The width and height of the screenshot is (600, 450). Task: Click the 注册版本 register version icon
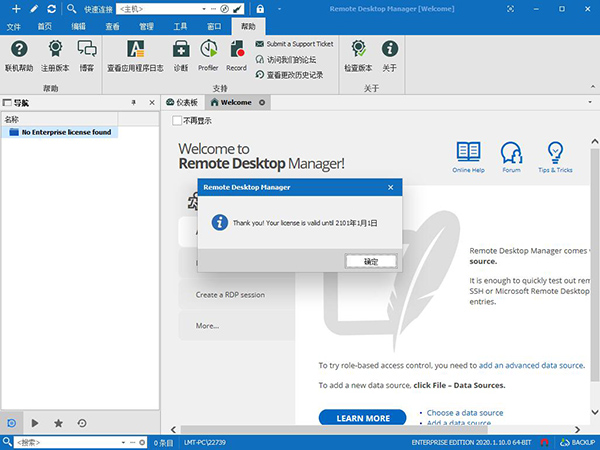pos(55,56)
